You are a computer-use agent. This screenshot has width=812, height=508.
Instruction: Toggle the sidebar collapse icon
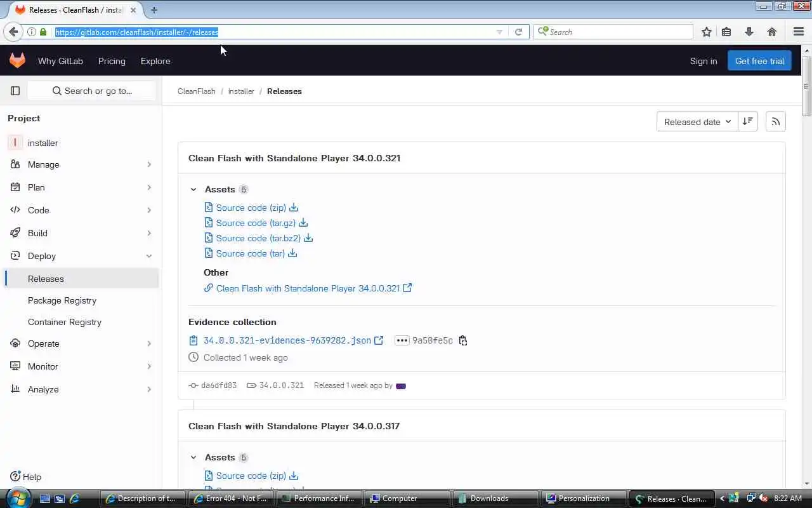click(15, 91)
